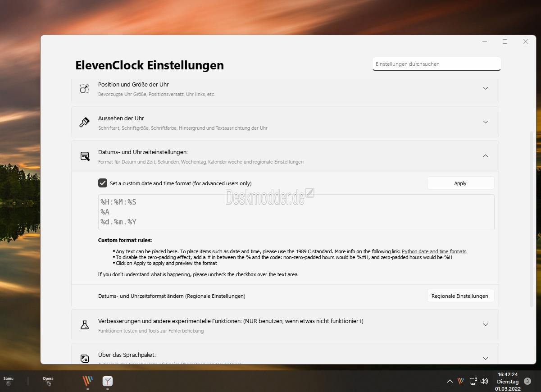Click the 'Custom format rules:' heading
This screenshot has width=541, height=392.
[125, 240]
